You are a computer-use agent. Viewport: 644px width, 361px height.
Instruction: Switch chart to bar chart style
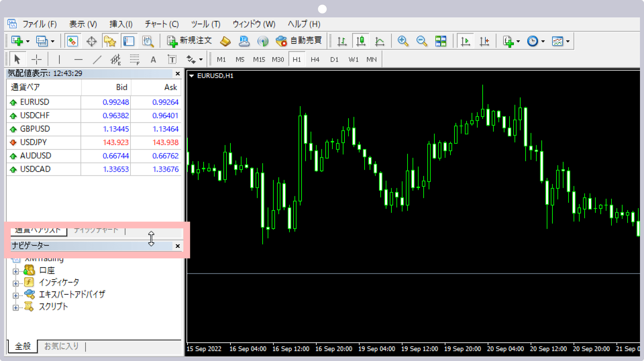tap(342, 41)
